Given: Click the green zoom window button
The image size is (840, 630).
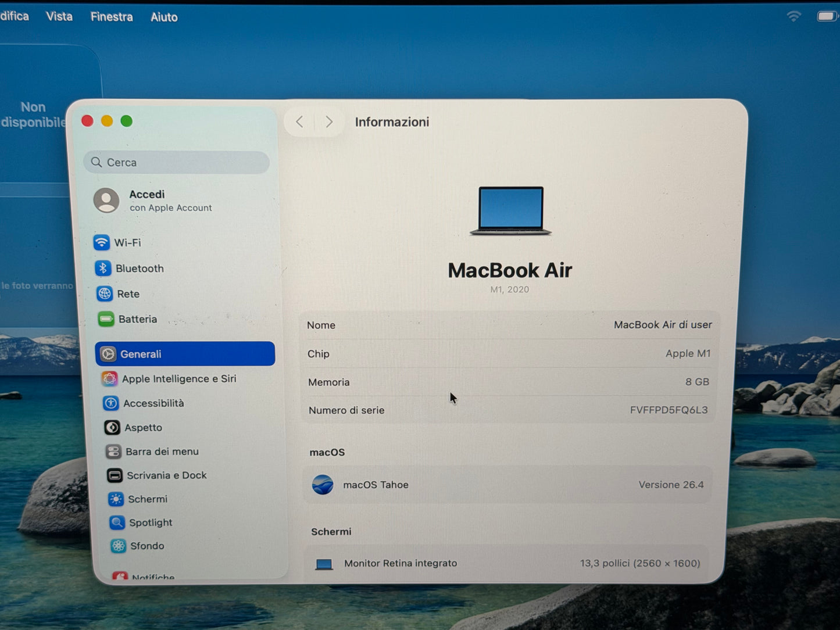Looking at the screenshot, I should coord(126,121).
